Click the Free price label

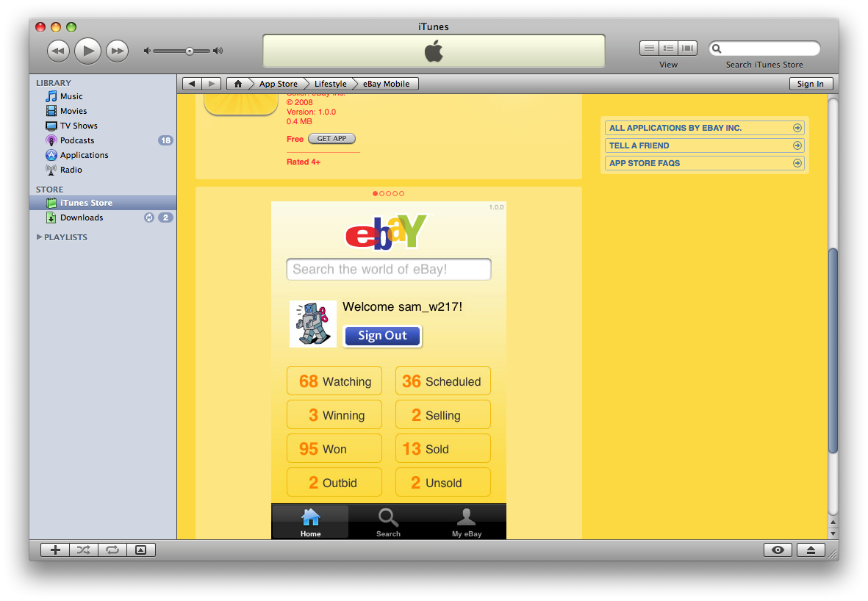click(x=295, y=139)
